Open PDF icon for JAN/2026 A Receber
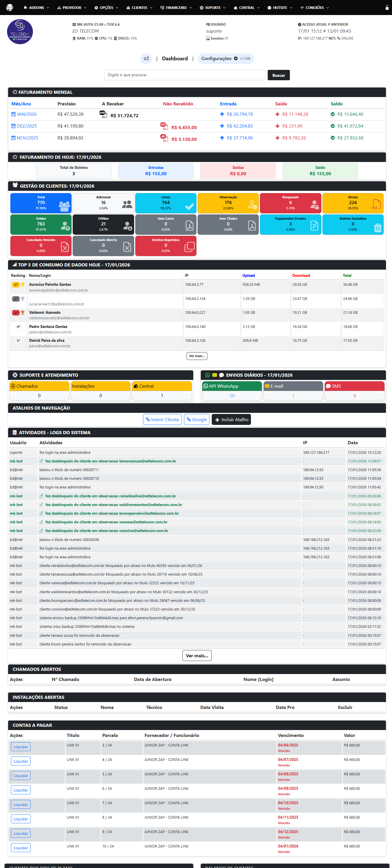Image resolution: width=392 pixels, height=868 pixels. coord(103,115)
